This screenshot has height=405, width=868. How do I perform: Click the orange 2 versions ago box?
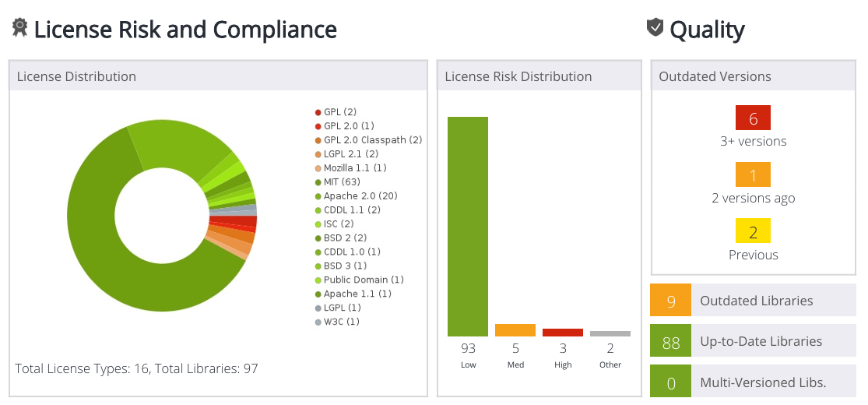coord(753,175)
